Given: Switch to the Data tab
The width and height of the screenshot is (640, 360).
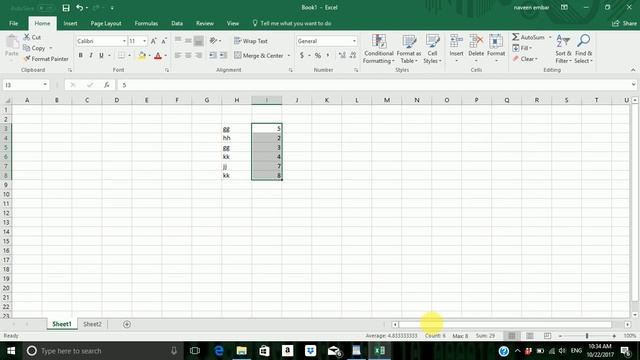Looking at the screenshot, I should pyautogui.click(x=177, y=23).
